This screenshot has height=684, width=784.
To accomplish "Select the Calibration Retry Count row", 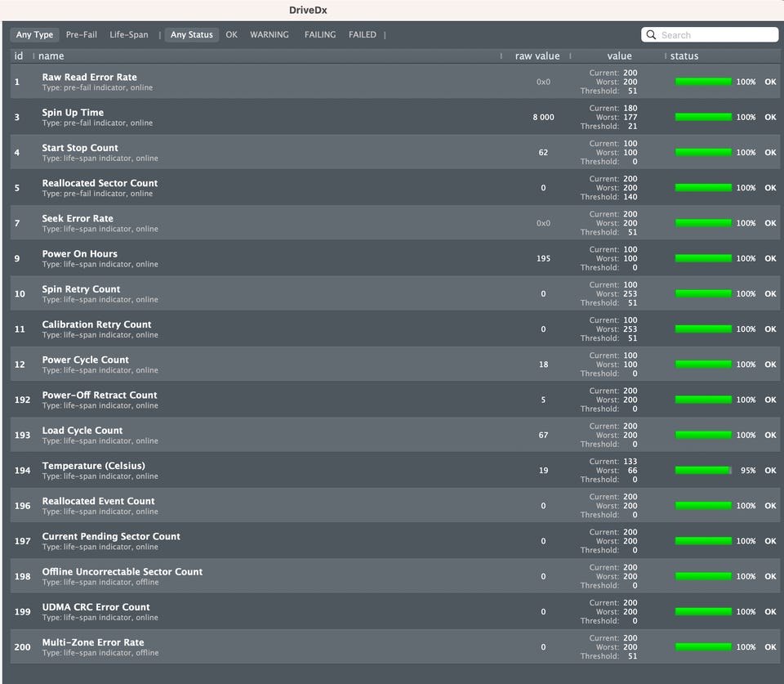I will [x=394, y=329].
